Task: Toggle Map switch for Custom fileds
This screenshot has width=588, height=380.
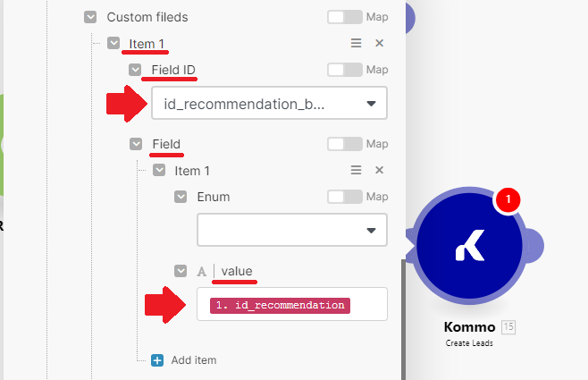Action: (x=345, y=17)
